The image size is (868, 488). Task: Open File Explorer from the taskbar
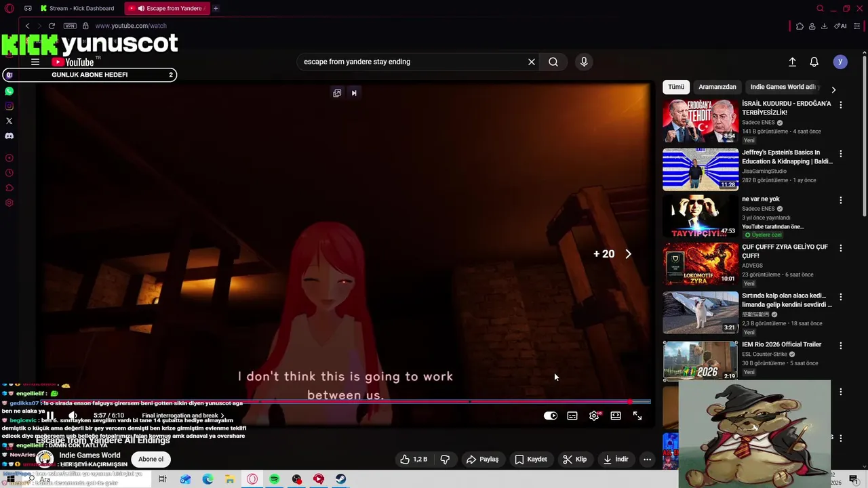[230, 479]
